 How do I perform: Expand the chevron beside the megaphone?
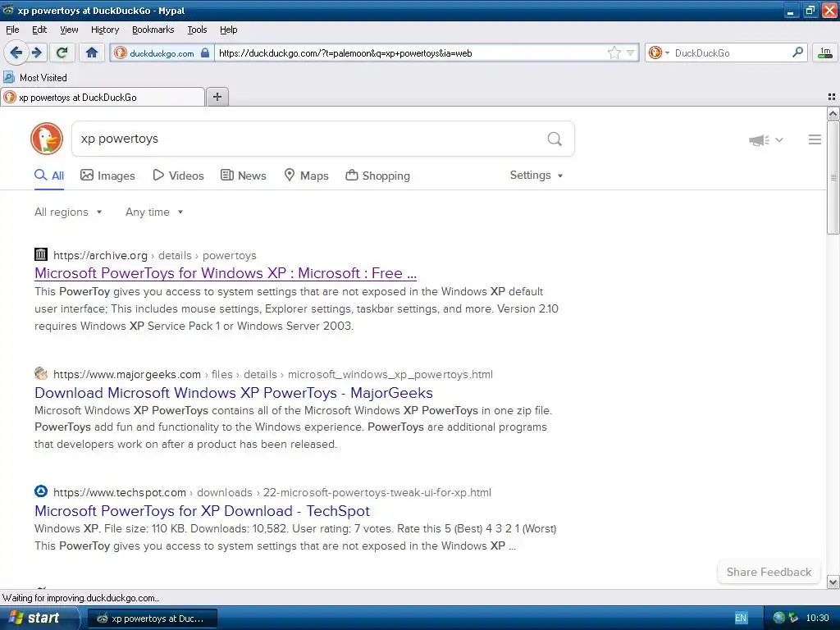coord(779,139)
